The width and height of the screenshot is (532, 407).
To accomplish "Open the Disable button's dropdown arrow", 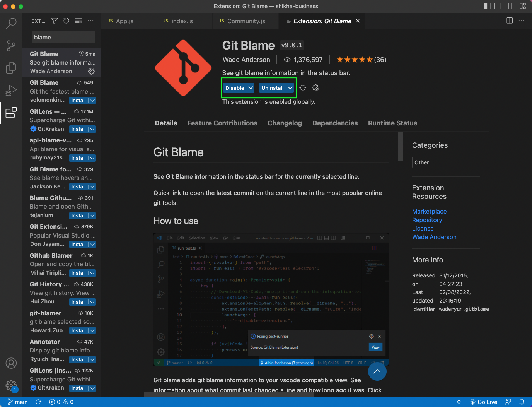I will click(x=251, y=88).
